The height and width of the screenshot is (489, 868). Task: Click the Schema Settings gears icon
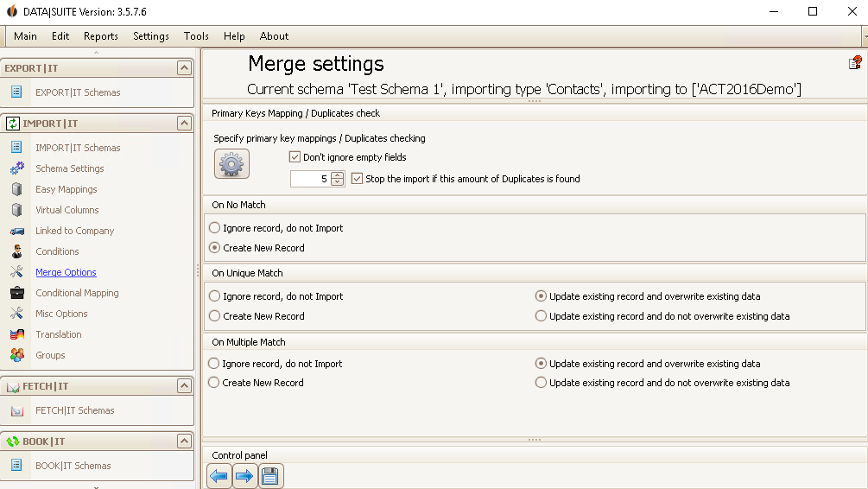[x=17, y=168]
